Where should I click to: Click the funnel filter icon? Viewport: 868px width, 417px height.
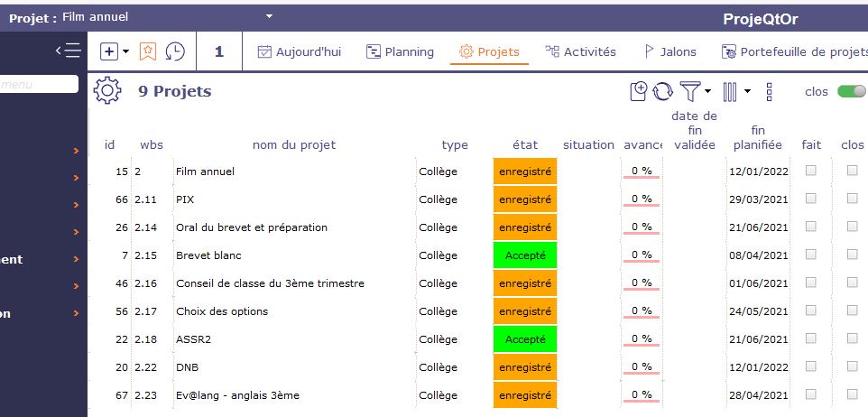point(689,91)
